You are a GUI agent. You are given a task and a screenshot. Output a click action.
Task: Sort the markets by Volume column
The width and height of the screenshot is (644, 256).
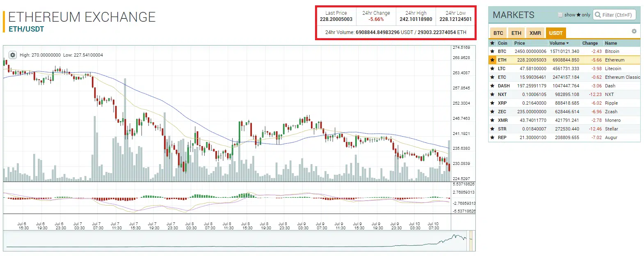(559, 43)
